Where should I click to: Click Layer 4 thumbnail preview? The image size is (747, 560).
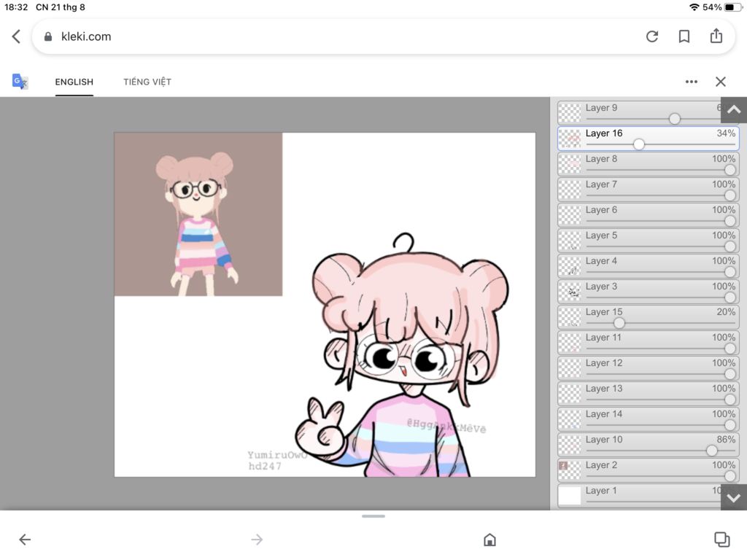pos(569,265)
